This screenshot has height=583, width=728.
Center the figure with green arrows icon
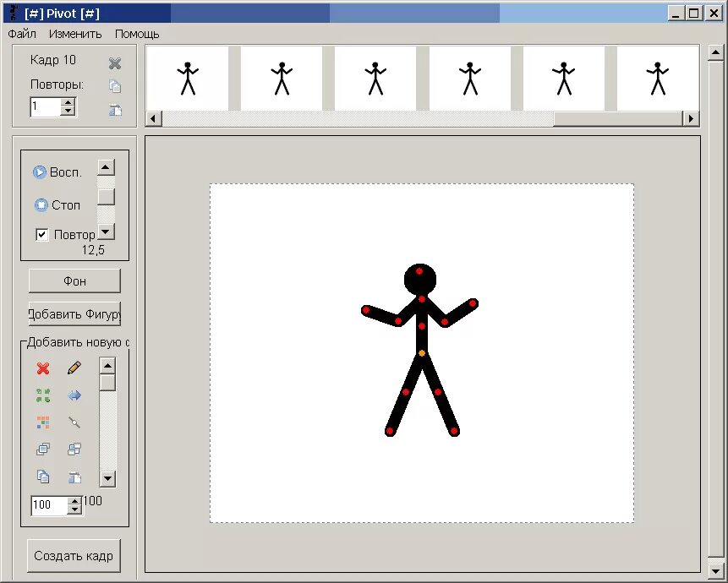click(43, 395)
